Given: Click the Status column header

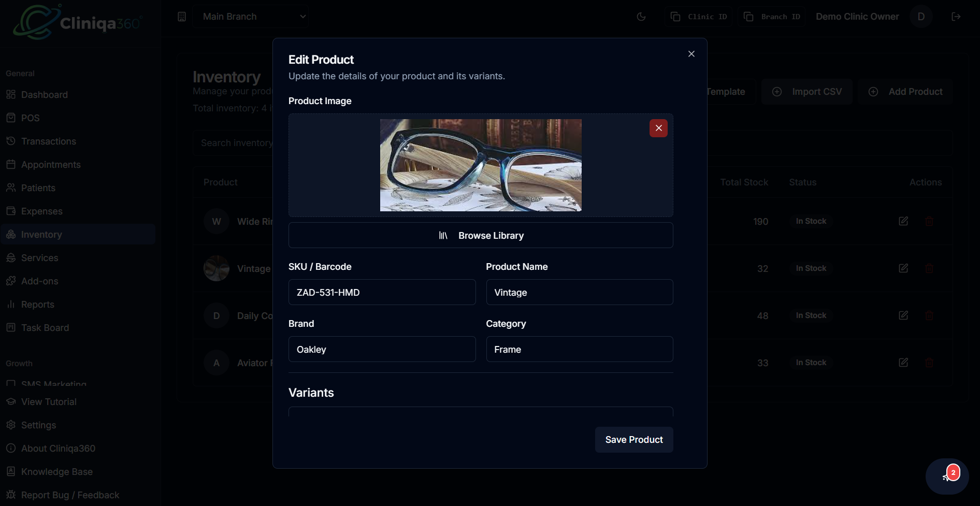Looking at the screenshot, I should coord(803,182).
